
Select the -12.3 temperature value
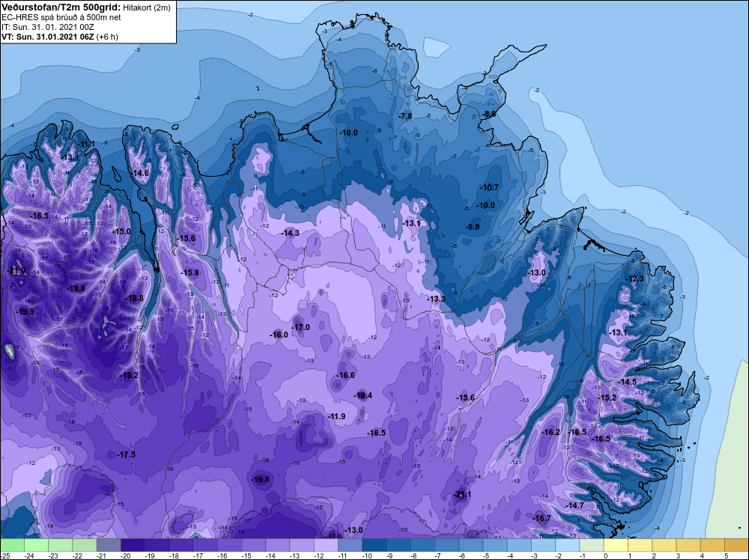[634, 279]
